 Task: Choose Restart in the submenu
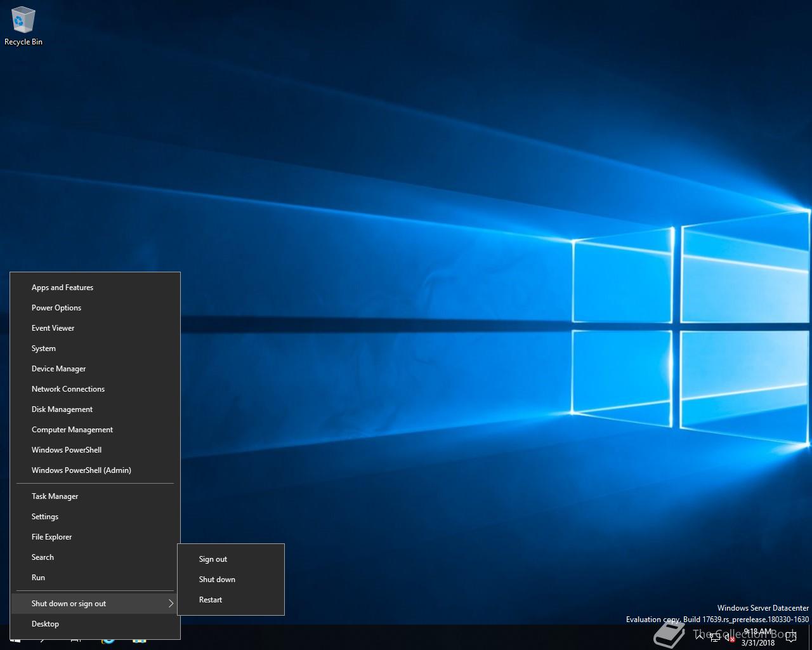pyautogui.click(x=231, y=600)
